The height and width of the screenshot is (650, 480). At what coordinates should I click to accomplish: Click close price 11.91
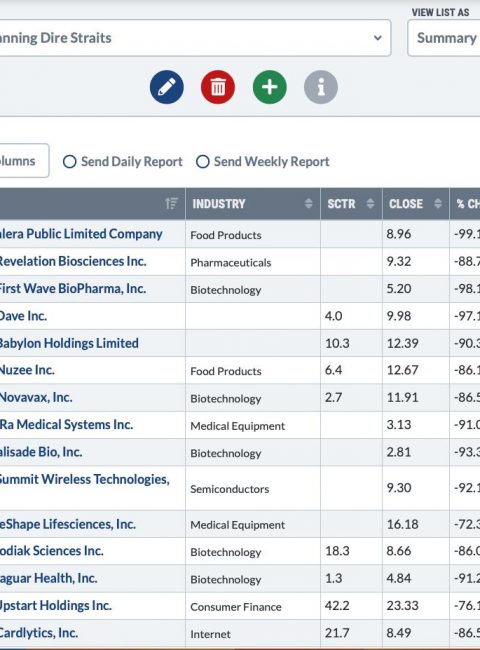(x=402, y=398)
